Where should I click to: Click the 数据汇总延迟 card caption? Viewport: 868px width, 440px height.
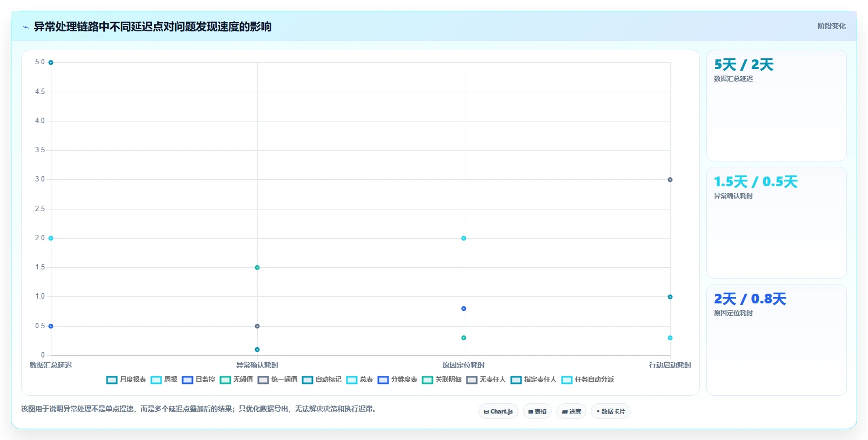(x=733, y=79)
